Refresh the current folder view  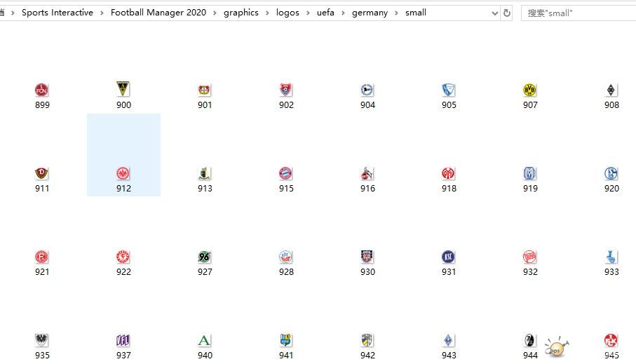[x=507, y=13]
